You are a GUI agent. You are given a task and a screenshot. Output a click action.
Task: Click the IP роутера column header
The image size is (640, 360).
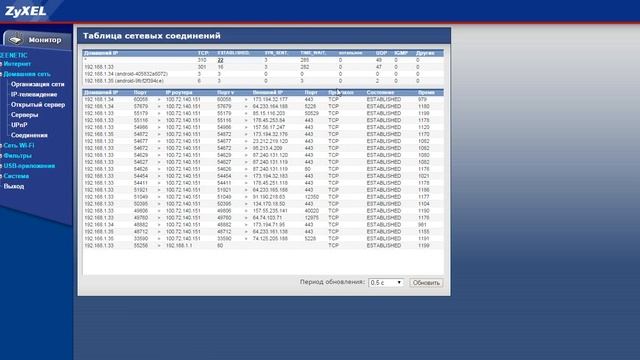(x=179, y=93)
